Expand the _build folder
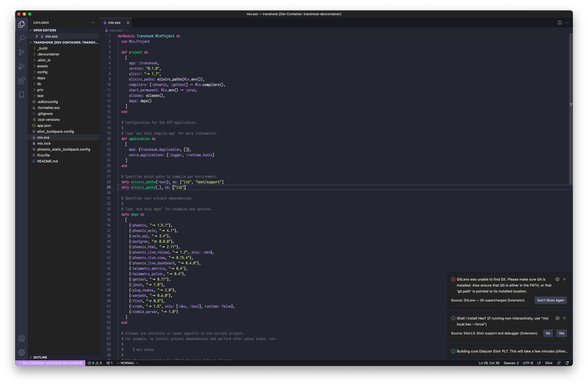 pos(64,48)
